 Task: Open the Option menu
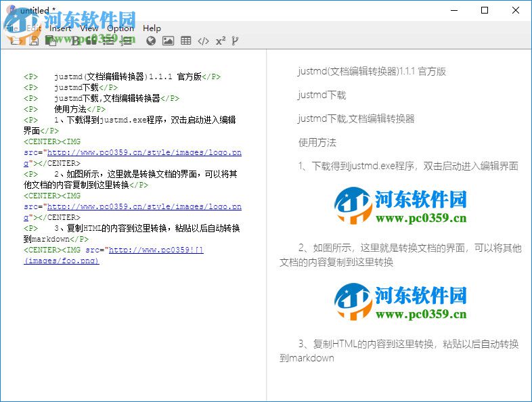120,28
